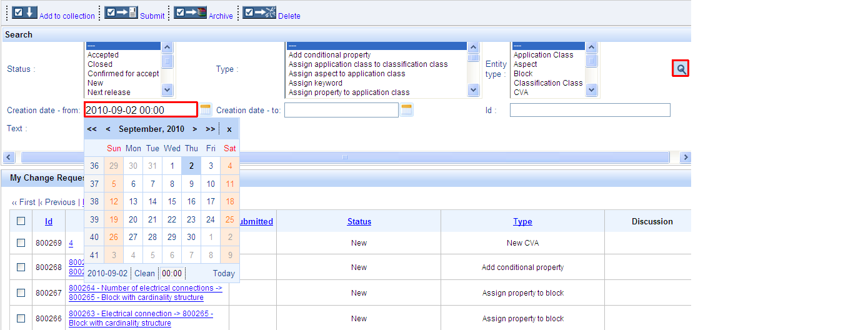Viewport: 868px width, 330px height.
Task: Click the Submit toolbar icon
Action: point(121,13)
